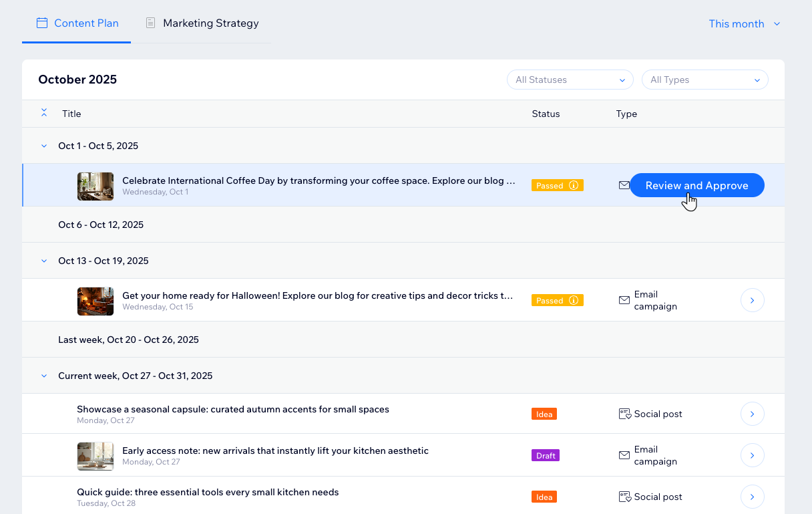Click the collapse-all icon beside Title header
The height and width of the screenshot is (514, 812).
[x=44, y=113]
